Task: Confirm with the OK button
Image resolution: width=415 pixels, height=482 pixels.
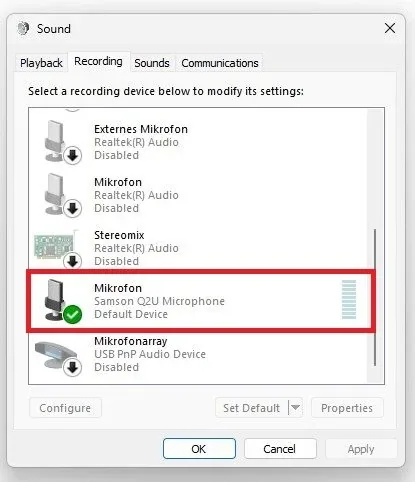Action: [199, 449]
